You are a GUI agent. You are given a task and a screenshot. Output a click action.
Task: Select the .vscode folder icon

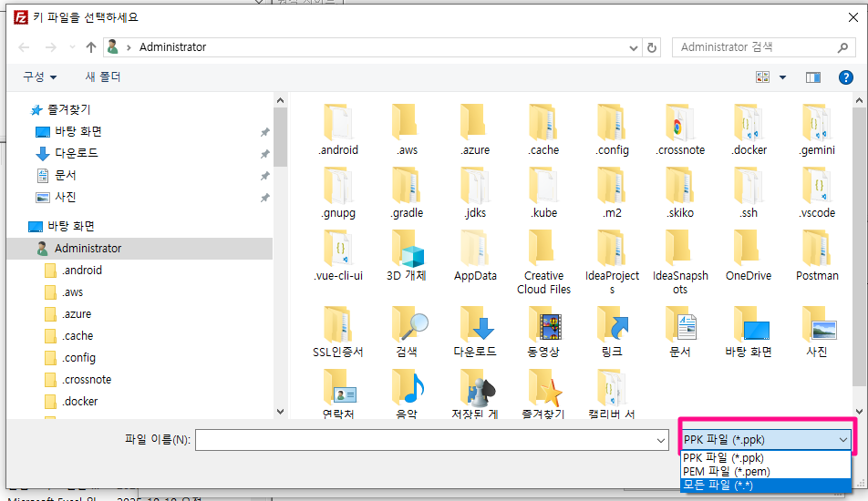(x=817, y=185)
